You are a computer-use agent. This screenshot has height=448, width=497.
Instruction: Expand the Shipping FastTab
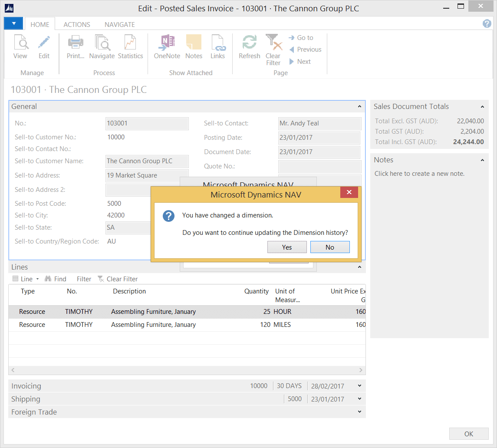pyautogui.click(x=359, y=399)
